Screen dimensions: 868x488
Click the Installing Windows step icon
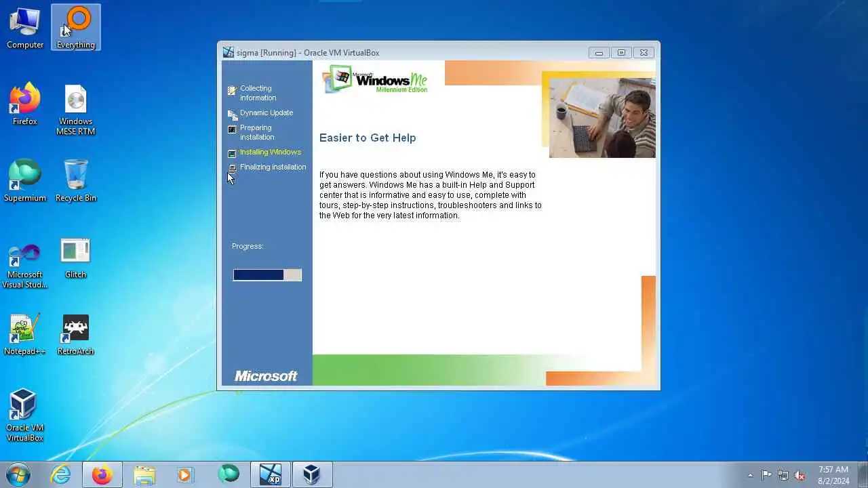click(x=232, y=154)
